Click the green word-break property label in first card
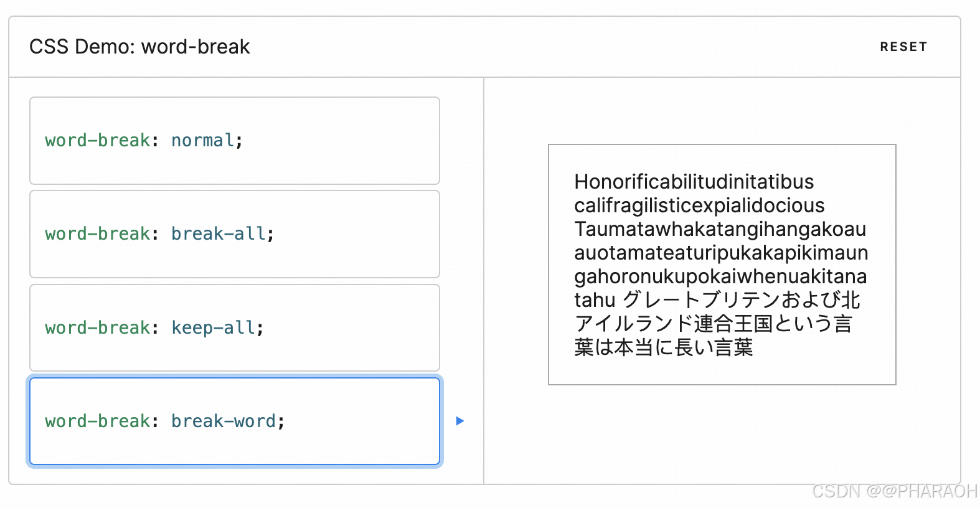The height and width of the screenshot is (508, 980). (97, 141)
